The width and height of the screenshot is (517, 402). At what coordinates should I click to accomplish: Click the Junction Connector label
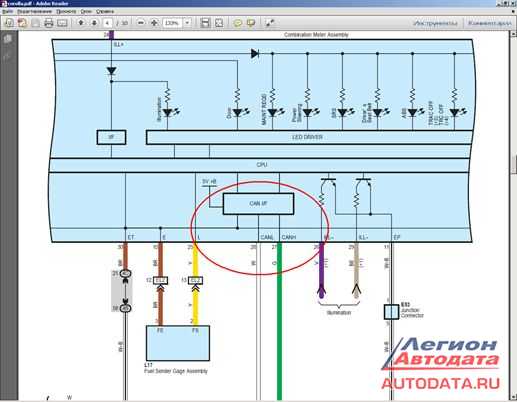tap(412, 313)
